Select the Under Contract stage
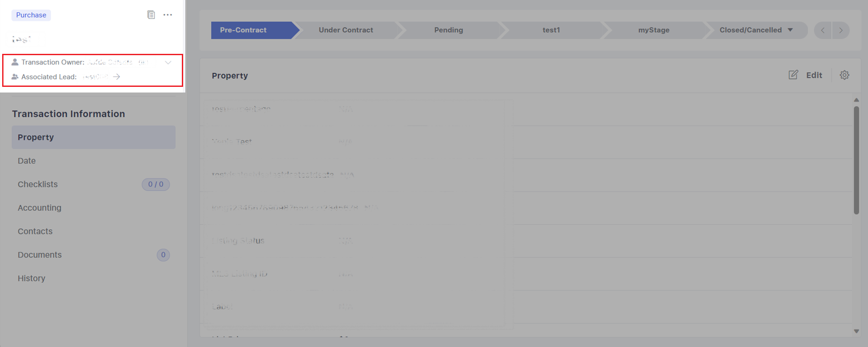868x347 pixels. tap(346, 30)
